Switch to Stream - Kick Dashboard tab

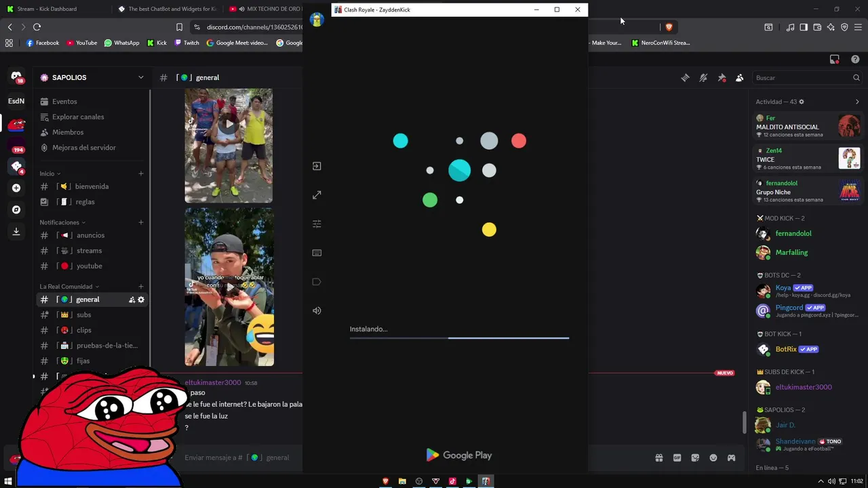(54, 9)
